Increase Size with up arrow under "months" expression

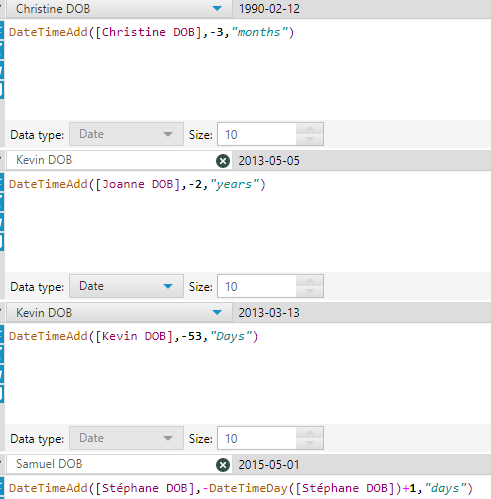click(310, 129)
